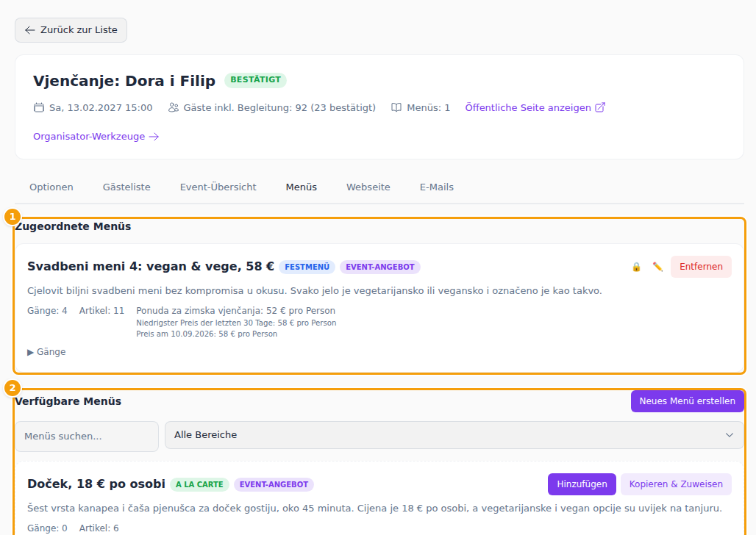Screen dimensions: 756x535
Task: Click the Niedrigster Preis der letzten 30 Tage line
Action: point(236,323)
